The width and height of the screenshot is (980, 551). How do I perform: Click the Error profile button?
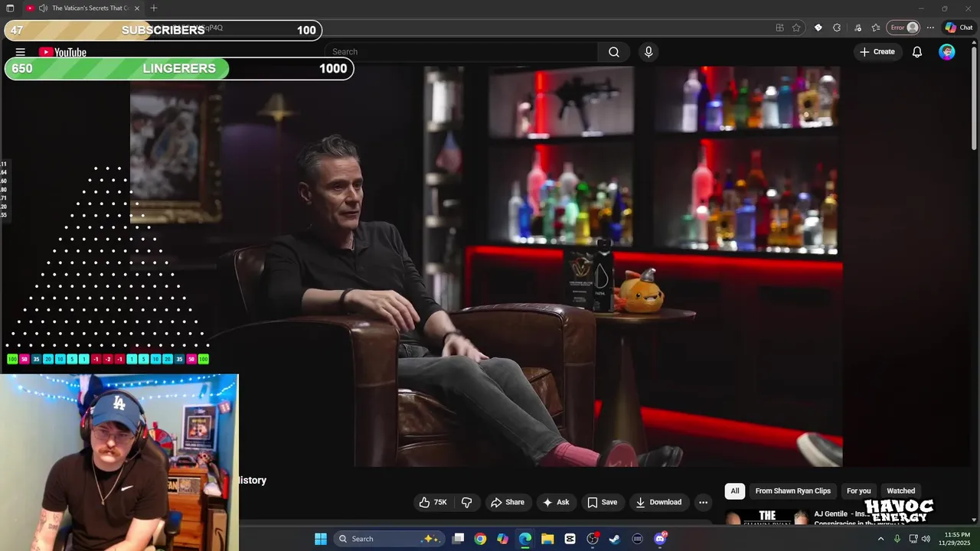tap(903, 28)
